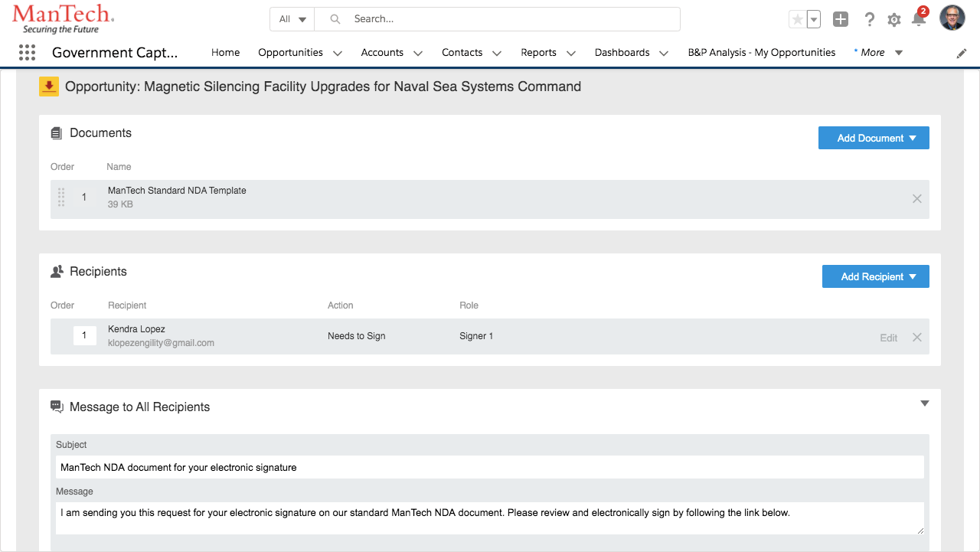This screenshot has height=552, width=980.
Task: Go to the Home tab
Action: click(x=225, y=53)
